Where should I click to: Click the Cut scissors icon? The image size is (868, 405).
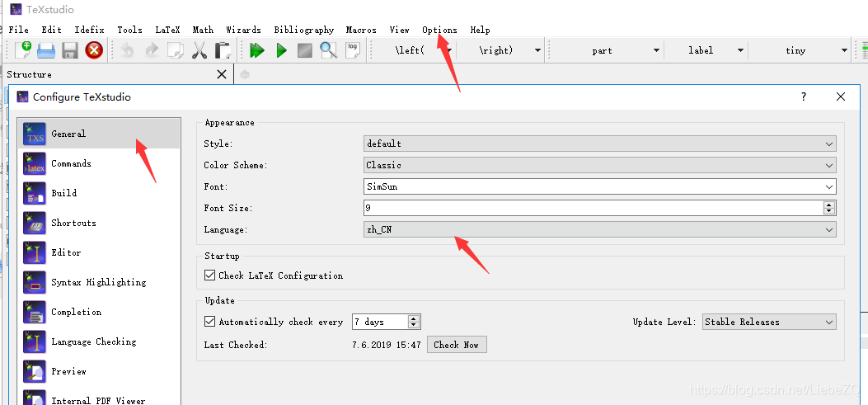point(199,50)
